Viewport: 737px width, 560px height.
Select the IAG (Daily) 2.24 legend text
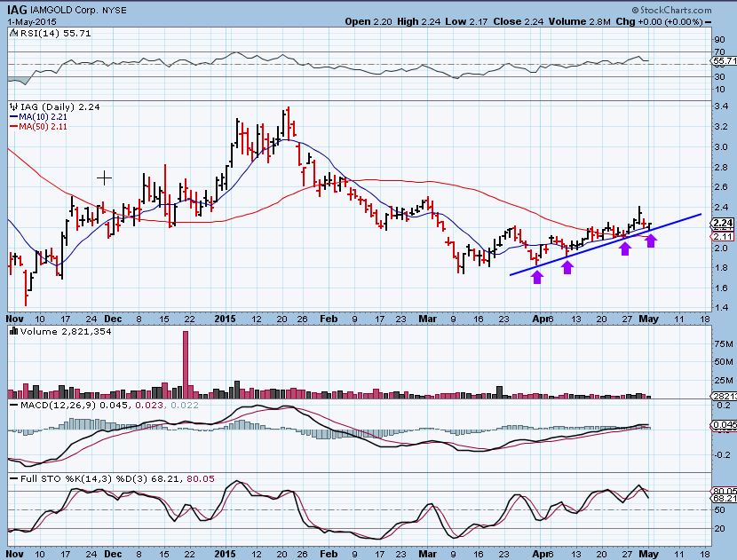click(60, 107)
